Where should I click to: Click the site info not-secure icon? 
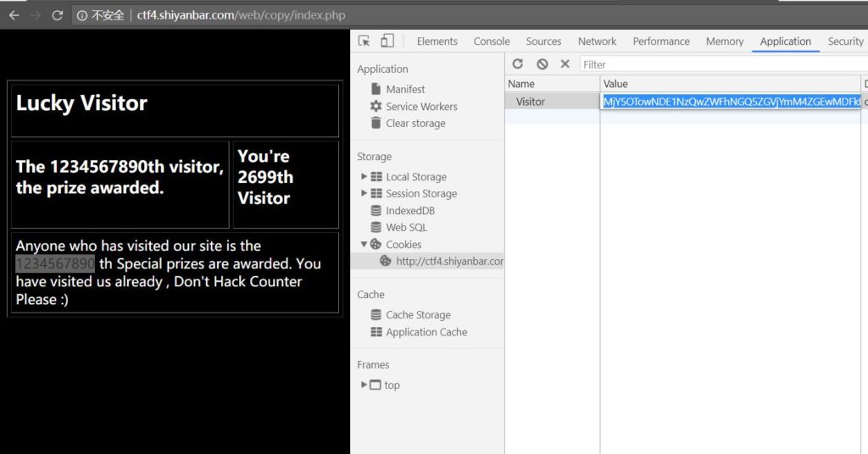[x=82, y=15]
